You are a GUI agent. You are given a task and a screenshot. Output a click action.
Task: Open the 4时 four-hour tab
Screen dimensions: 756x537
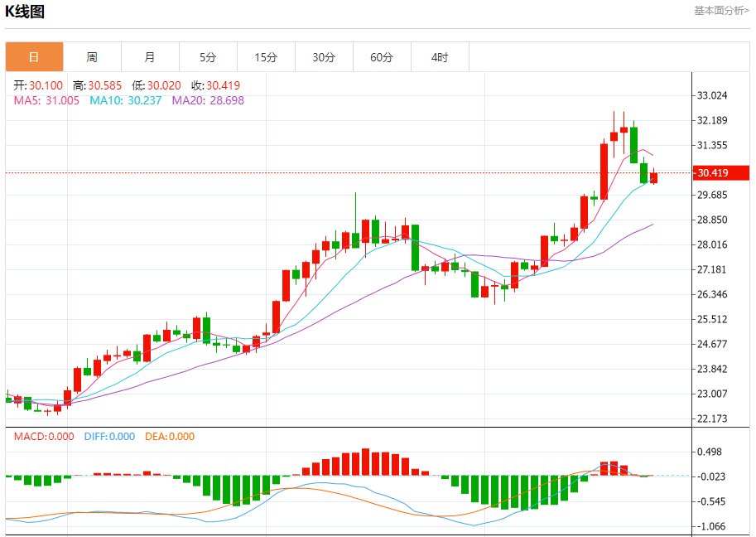coord(440,57)
